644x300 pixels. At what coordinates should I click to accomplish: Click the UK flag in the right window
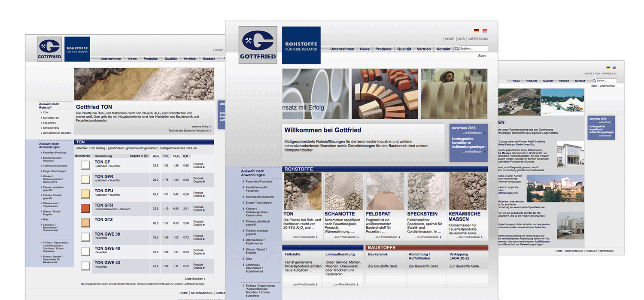tap(614, 68)
